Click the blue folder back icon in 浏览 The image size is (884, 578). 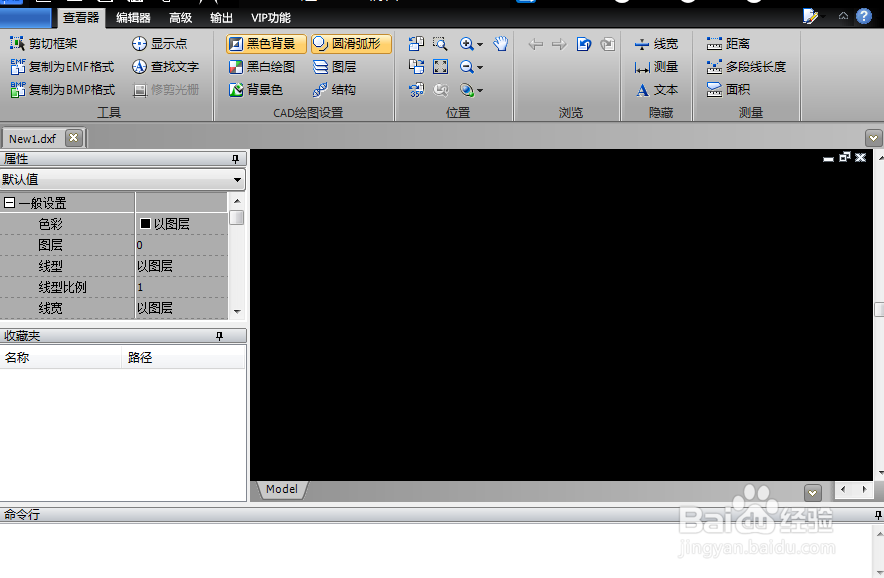(584, 43)
